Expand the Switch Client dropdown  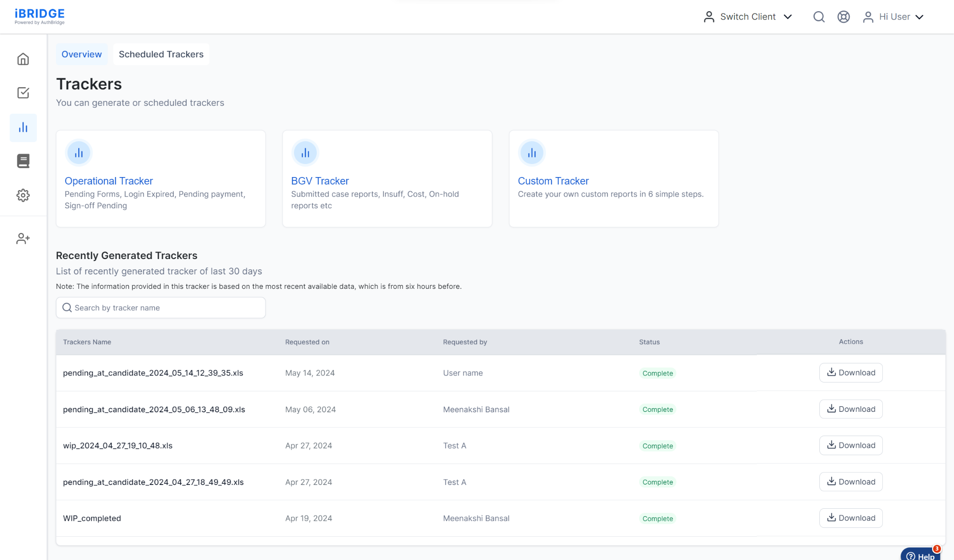click(x=748, y=17)
